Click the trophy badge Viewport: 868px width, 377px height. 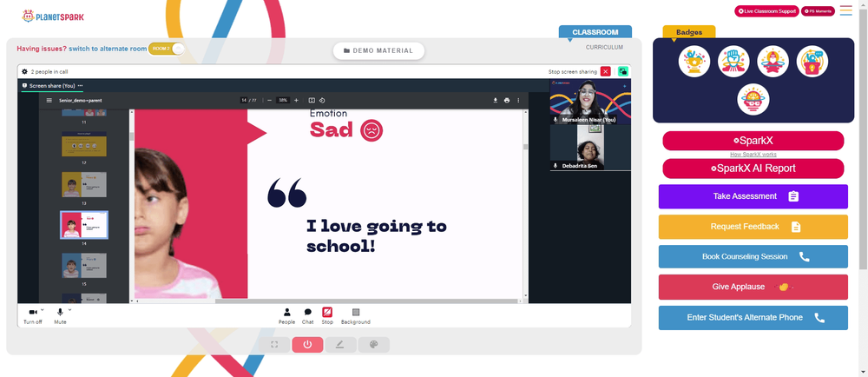(x=694, y=61)
